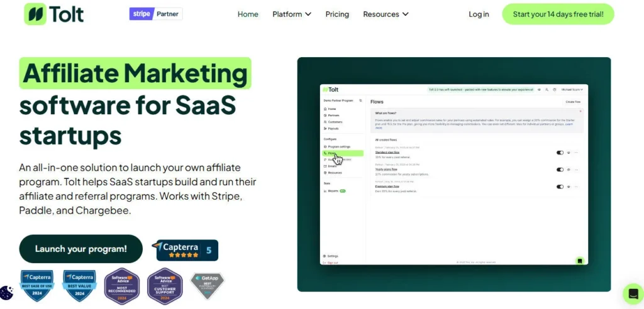Toggle the Standard plan flow switch

pos(560,152)
